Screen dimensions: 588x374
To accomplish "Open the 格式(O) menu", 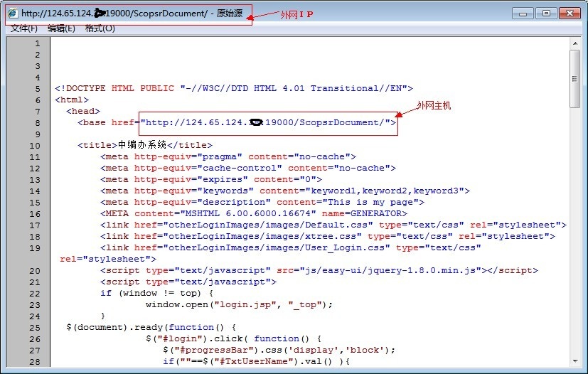I will 100,28.
